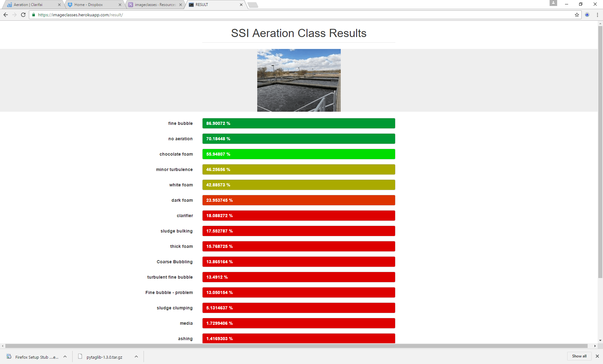Click the turbulent fine bubble 13.4912 % bar
Screen dimensions: 603x364
299,277
